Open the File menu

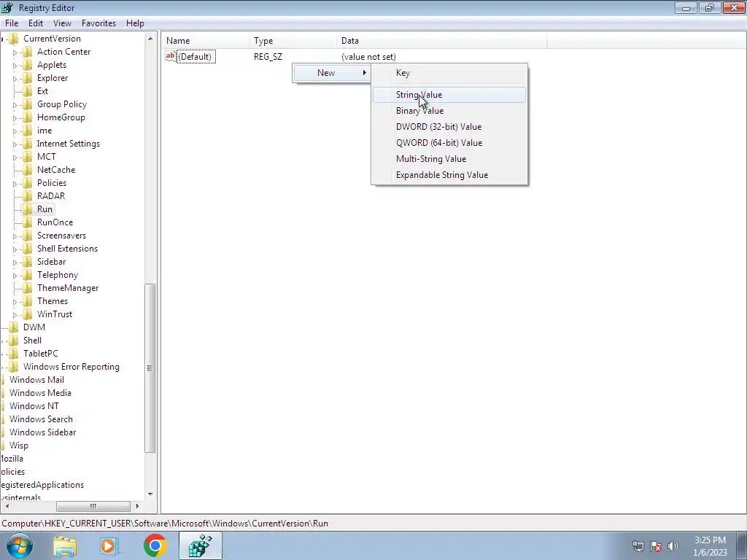[12, 23]
